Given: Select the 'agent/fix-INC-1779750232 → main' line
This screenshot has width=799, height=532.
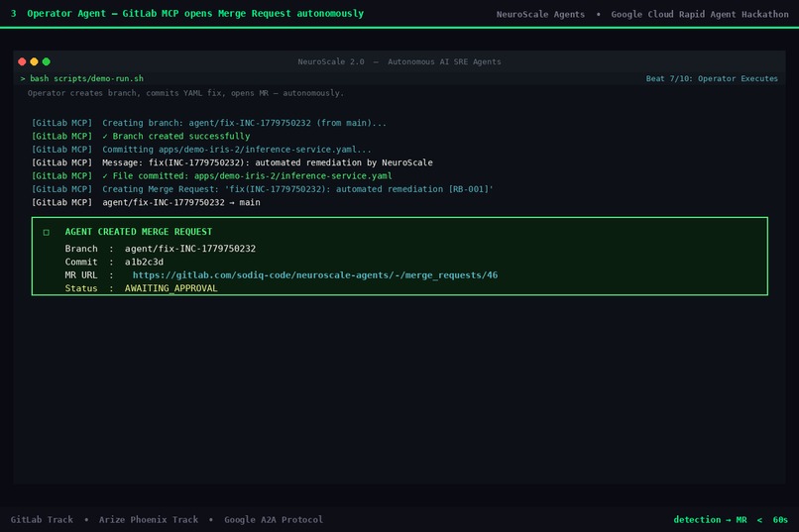Looking at the screenshot, I should (x=146, y=202).
